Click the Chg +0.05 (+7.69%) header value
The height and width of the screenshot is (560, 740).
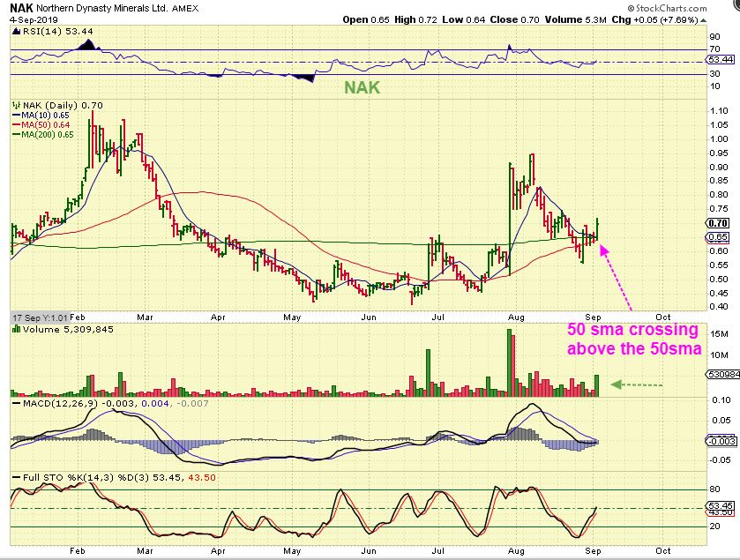point(654,19)
